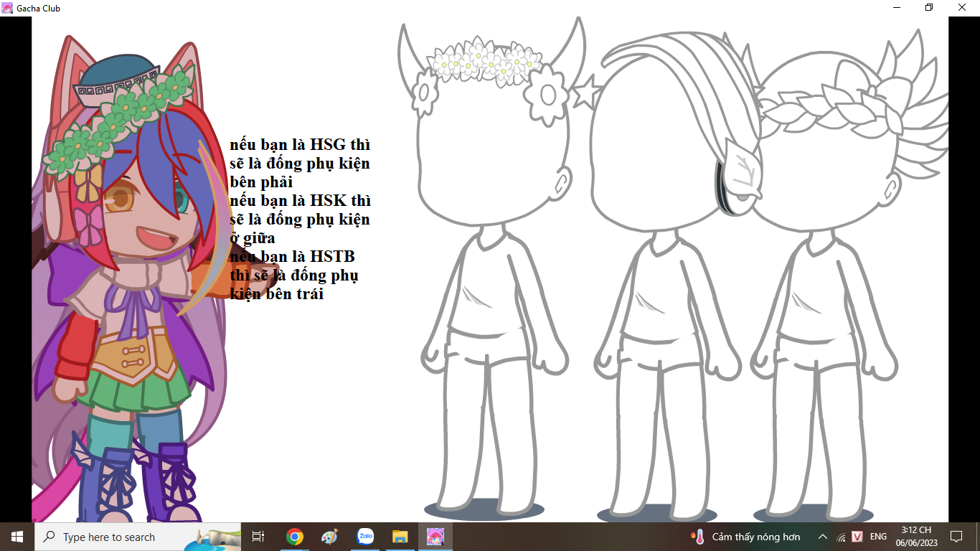Launch Google Chrome from the taskbar
Viewport: 980px width, 551px height.
click(x=294, y=537)
